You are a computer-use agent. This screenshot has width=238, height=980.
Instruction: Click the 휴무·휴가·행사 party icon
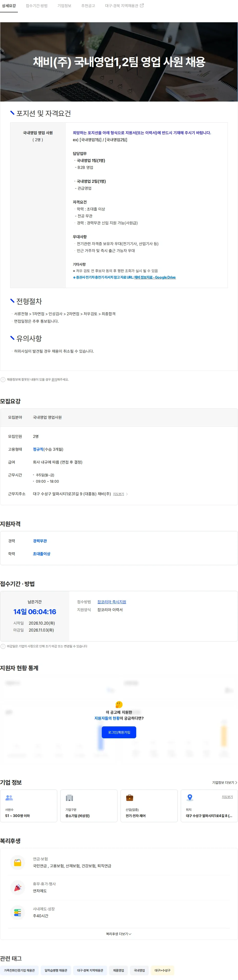18,888
